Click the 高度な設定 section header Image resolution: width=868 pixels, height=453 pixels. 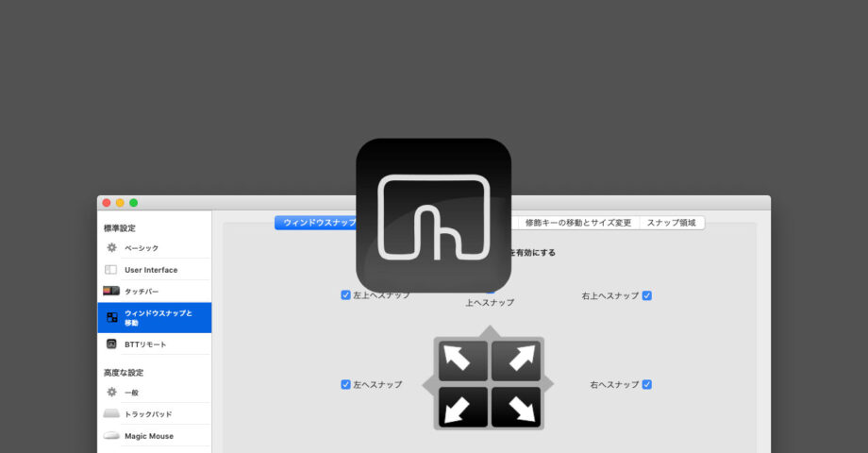(124, 373)
